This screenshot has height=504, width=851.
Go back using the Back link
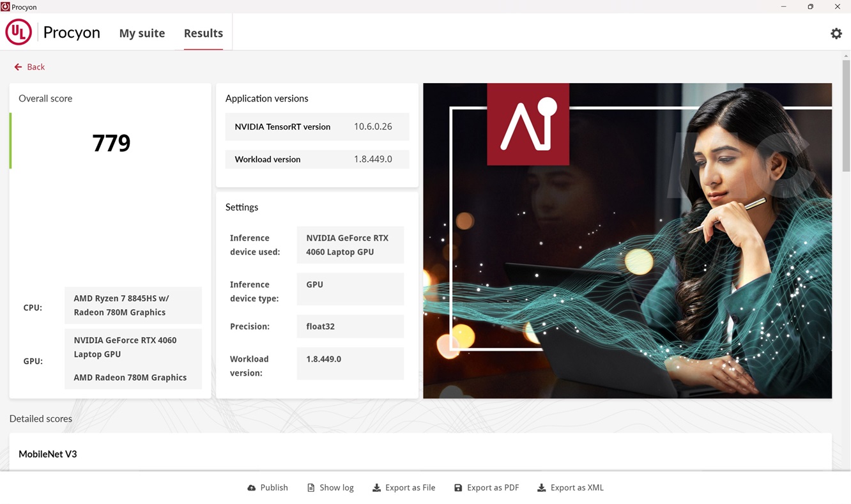[36, 67]
